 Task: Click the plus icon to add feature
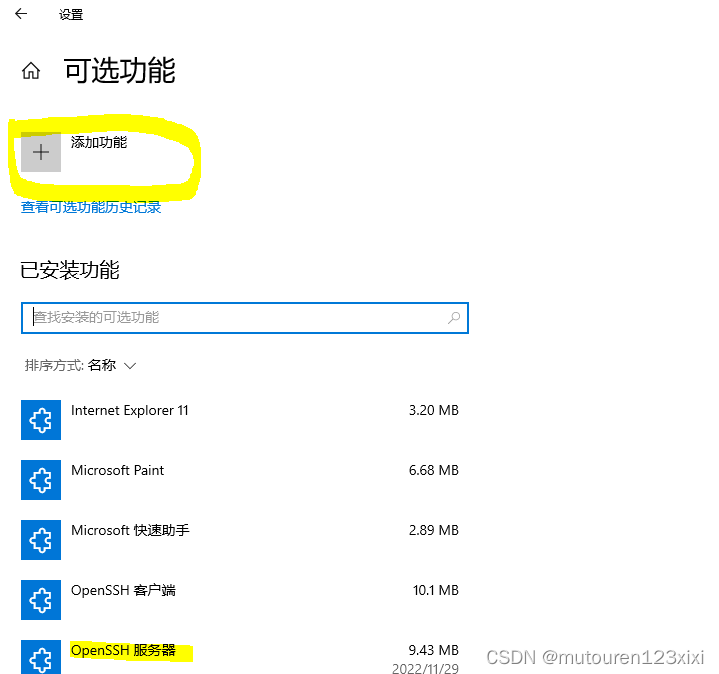pos(41,152)
